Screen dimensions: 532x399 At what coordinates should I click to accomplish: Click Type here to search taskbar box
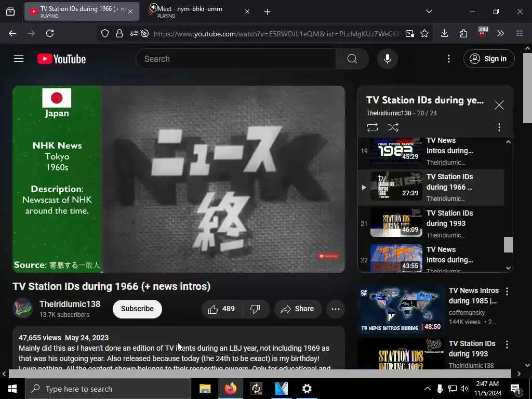pos(108,389)
